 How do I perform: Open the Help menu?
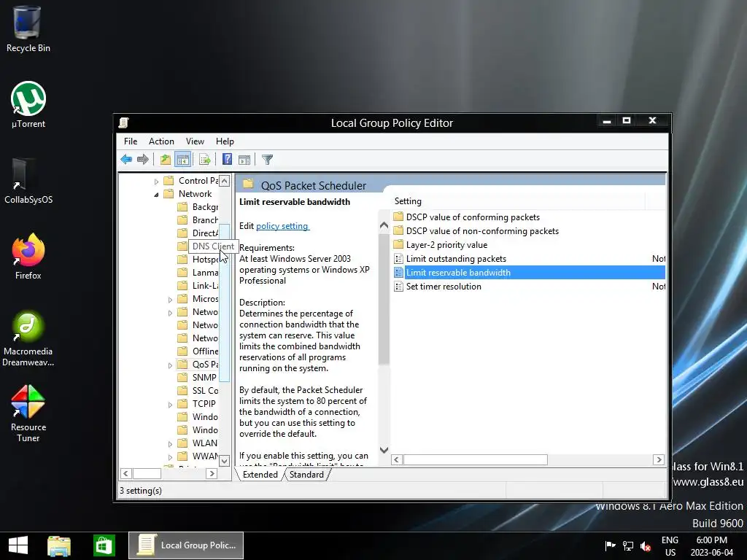click(x=225, y=141)
